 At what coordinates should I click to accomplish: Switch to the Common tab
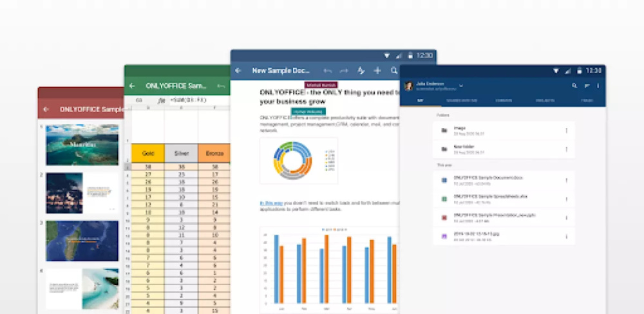(x=504, y=101)
